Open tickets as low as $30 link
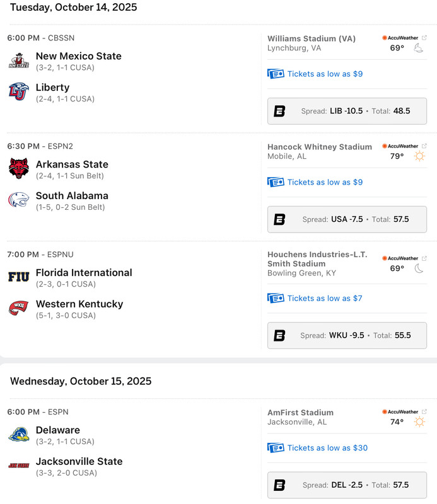Screen dimensions: 437x504 click(x=327, y=448)
